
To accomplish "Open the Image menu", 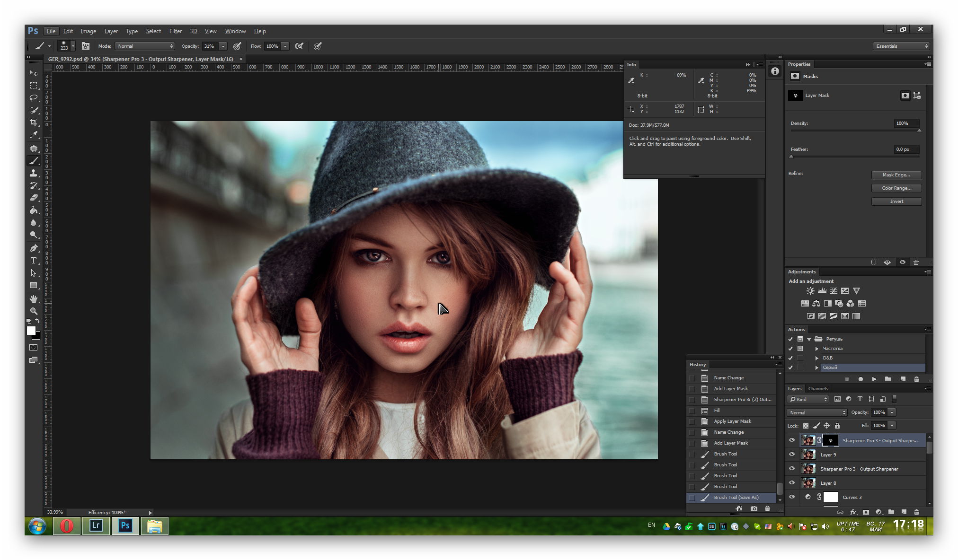I will click(88, 31).
